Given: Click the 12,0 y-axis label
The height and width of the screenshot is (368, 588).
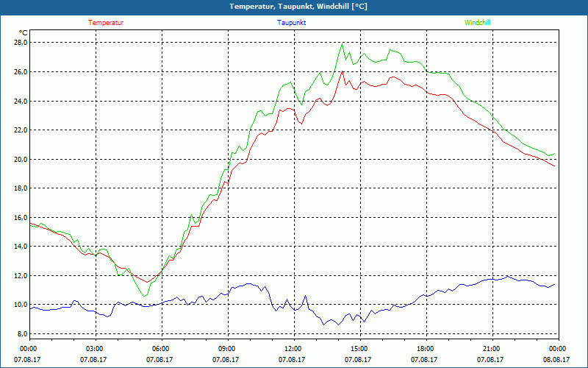Looking at the screenshot, I should point(21,275).
